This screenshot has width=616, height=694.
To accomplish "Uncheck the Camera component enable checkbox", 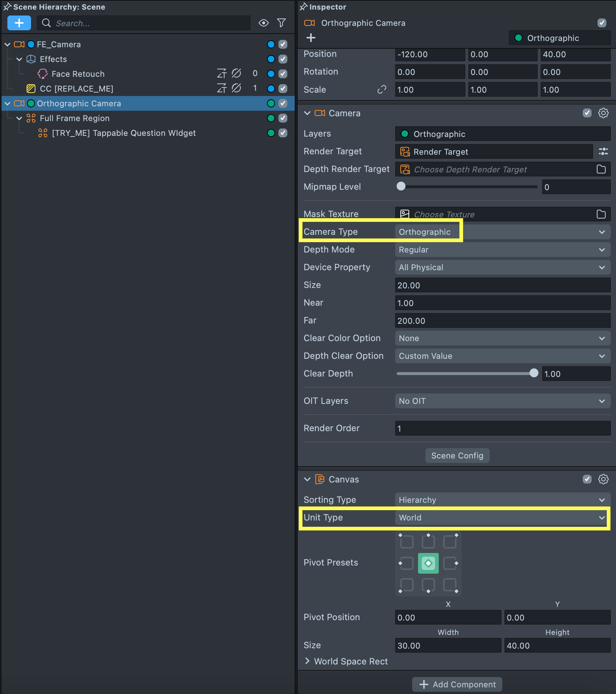I will [587, 113].
